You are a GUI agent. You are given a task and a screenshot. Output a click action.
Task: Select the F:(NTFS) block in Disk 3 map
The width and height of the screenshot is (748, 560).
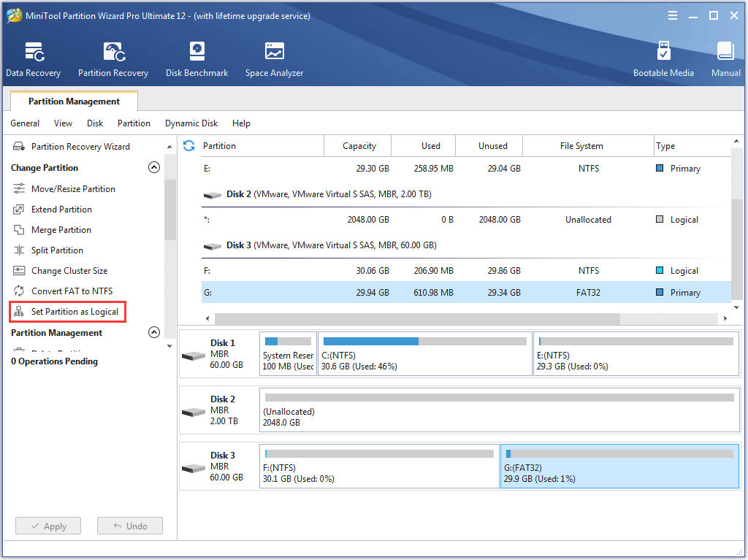(379, 467)
